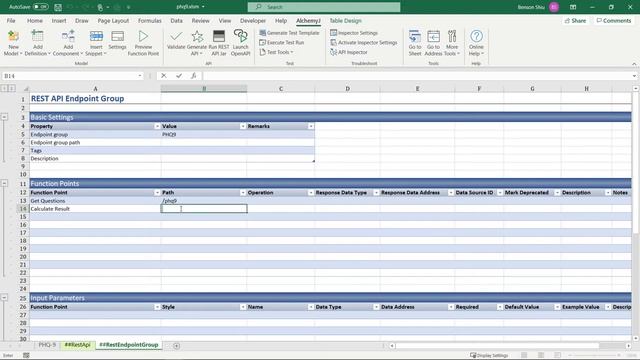Viewport: 640px width, 360px height.
Task: Open the Data ribbon tab
Action: [176, 20]
